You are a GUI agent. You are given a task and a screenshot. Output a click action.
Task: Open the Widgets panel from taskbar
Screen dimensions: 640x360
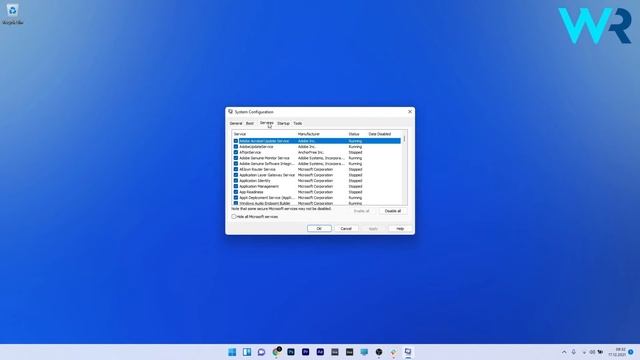pos(247,352)
